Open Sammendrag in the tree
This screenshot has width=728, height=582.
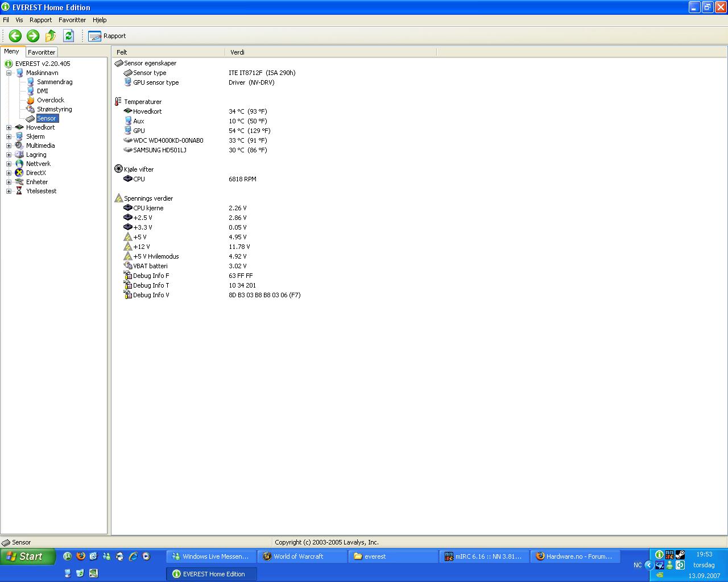click(x=55, y=82)
